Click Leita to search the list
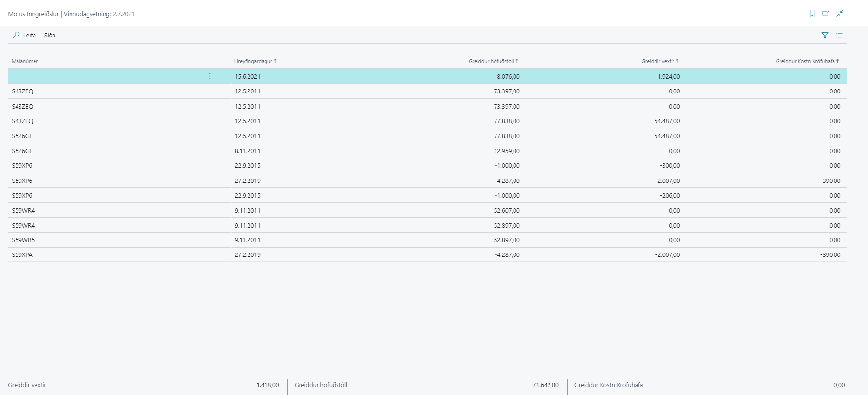Image resolution: width=868 pixels, height=399 pixels. (x=29, y=35)
